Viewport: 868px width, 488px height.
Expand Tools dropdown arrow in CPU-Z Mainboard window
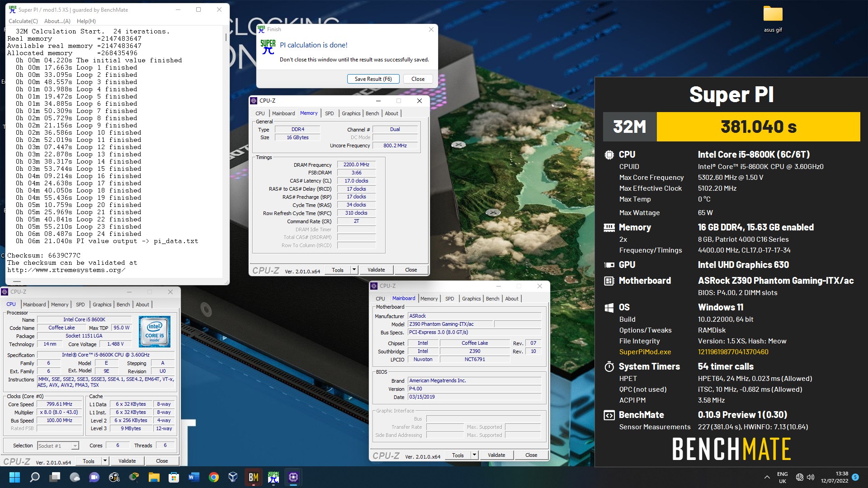[x=475, y=455]
